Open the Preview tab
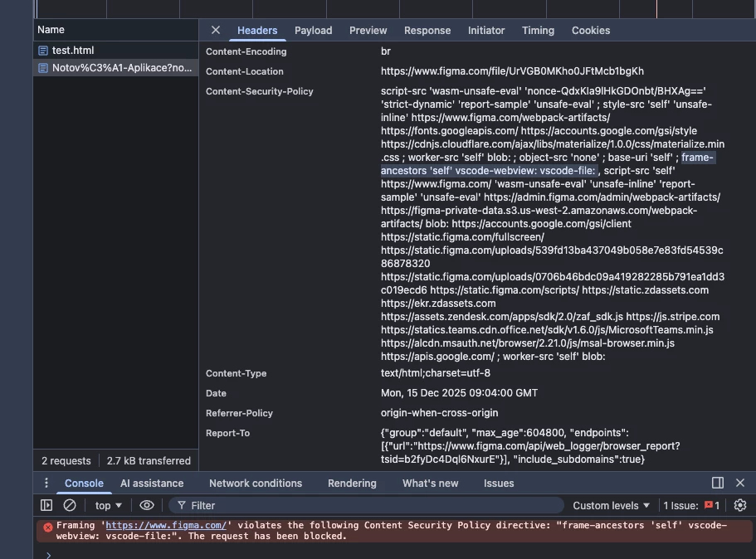This screenshot has height=559, width=756. pyautogui.click(x=368, y=31)
